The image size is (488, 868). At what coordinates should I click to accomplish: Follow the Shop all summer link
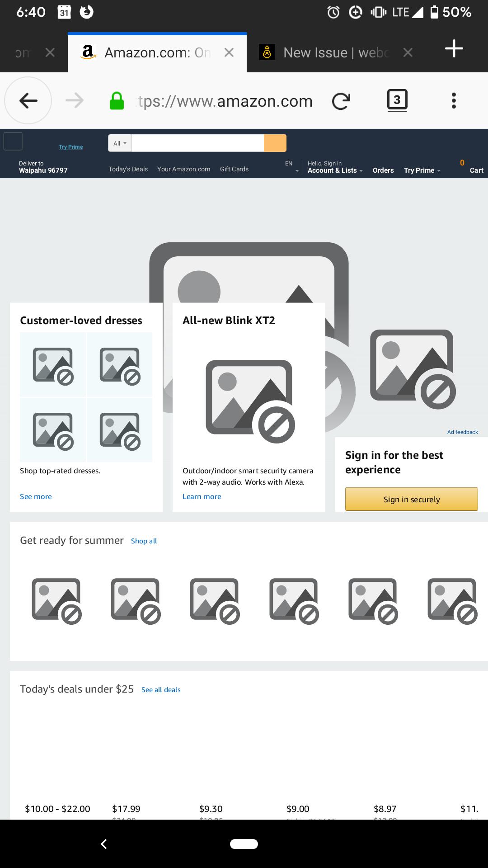point(144,540)
